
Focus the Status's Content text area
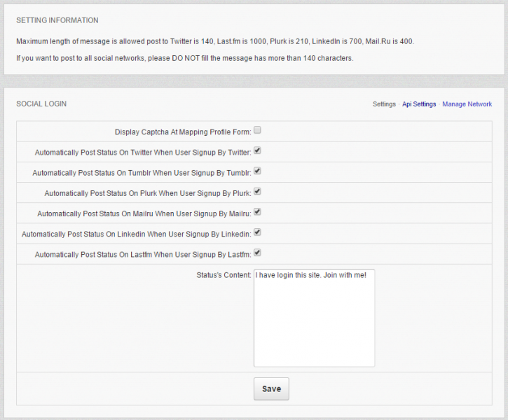click(x=315, y=318)
